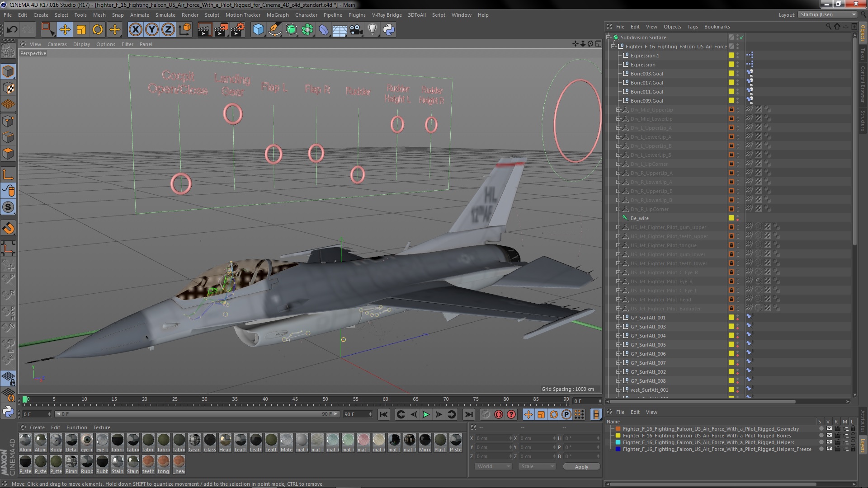Expand US_Jet_Fighter_Pilot_head node
Screen dimensions: 868x488
tap(618, 300)
